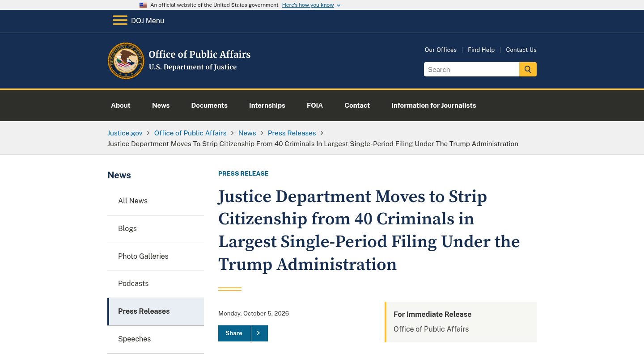Open the FOIA navigation item
The image size is (644, 362).
(x=315, y=105)
